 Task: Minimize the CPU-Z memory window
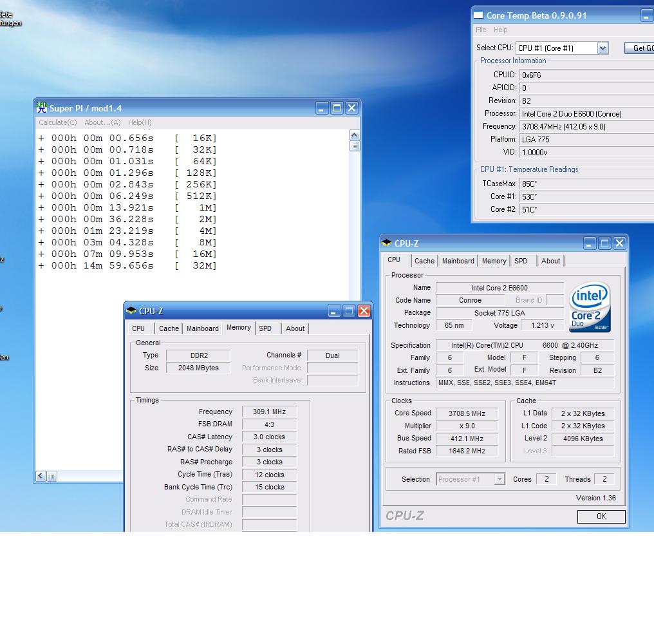click(x=333, y=310)
